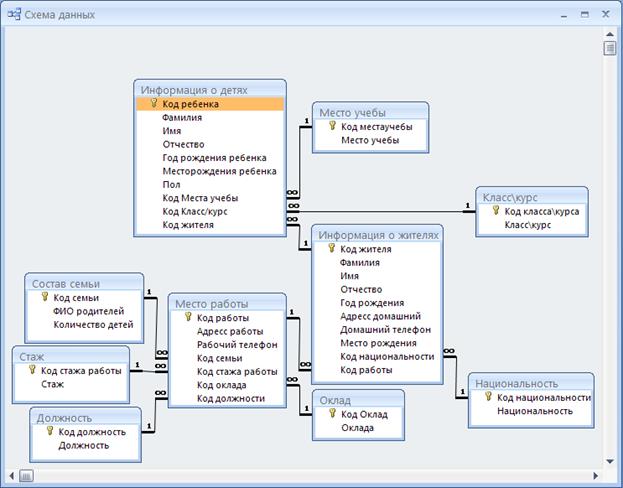Click the primary key icon for Код класса\курса
Viewport: 623px width, 488px height.
(x=494, y=211)
